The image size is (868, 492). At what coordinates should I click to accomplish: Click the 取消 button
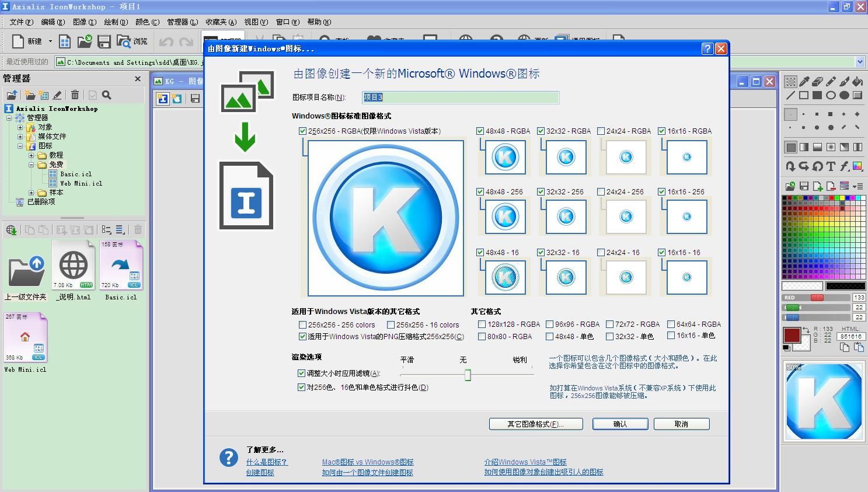point(681,424)
